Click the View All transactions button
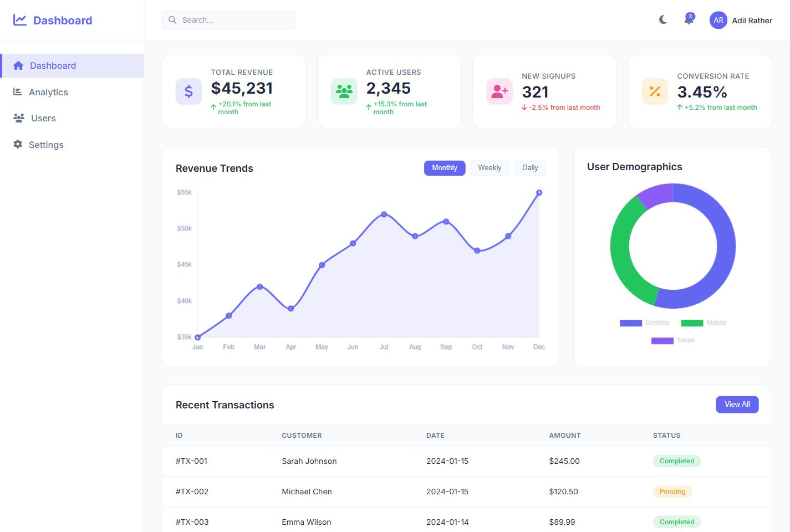Image resolution: width=790 pixels, height=532 pixels. 737,405
